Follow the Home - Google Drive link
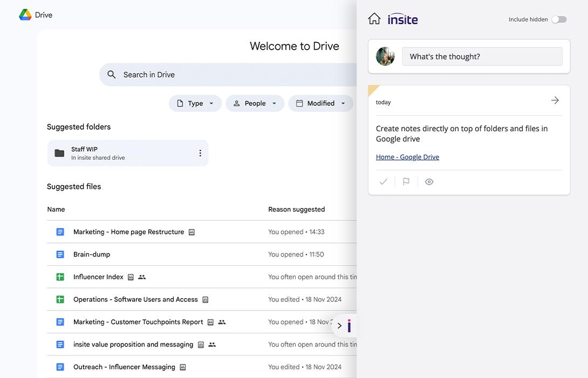 pos(407,157)
